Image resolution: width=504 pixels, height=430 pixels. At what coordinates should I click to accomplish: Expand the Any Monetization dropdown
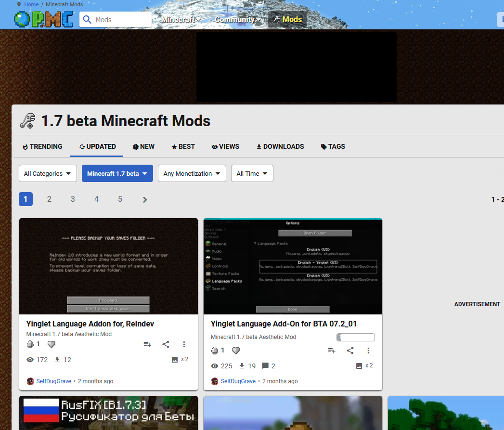click(192, 174)
